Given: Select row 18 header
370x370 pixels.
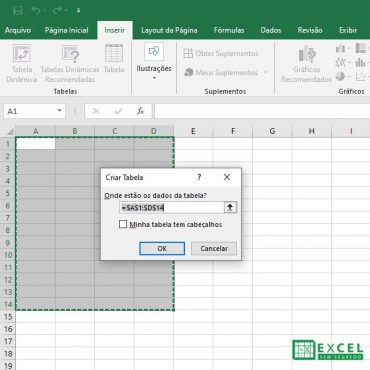Looking at the screenshot, I should pyautogui.click(x=8, y=353).
